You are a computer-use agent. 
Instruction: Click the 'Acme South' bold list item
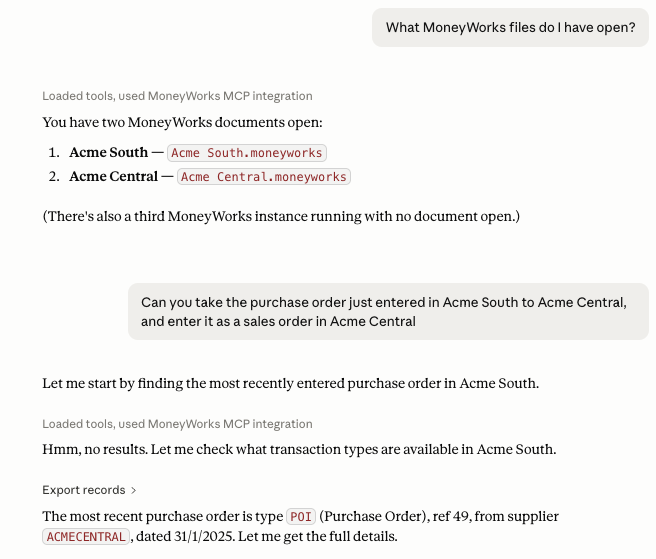[109, 152]
